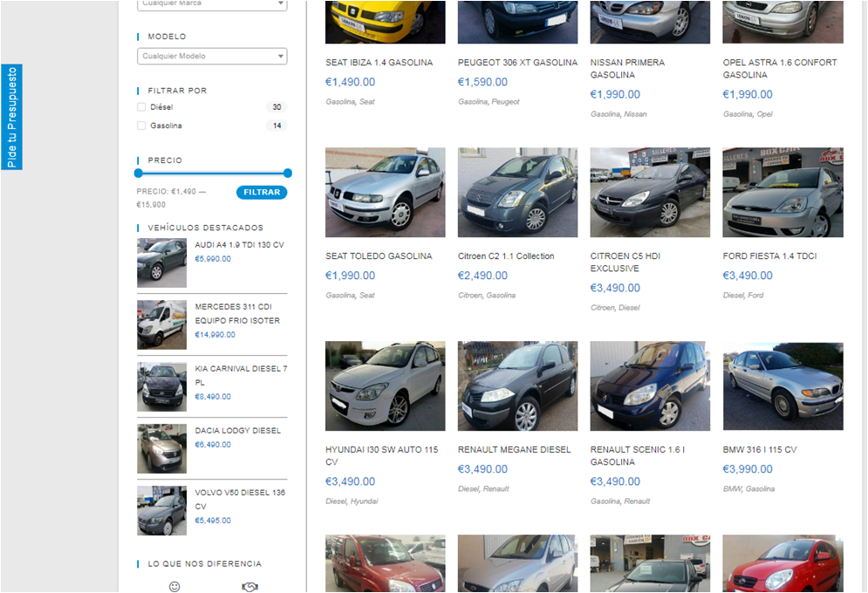
Task: Open the Modelo dropdown
Action: pyautogui.click(x=212, y=56)
